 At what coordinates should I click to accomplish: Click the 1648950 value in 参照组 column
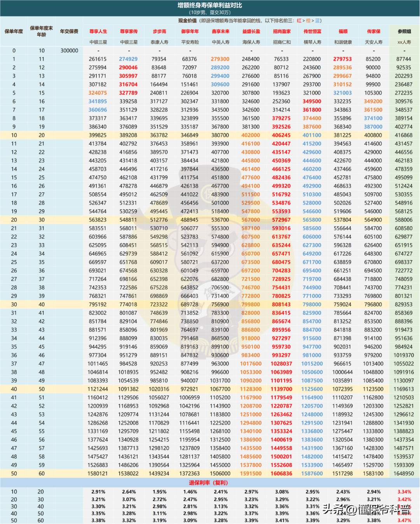[404, 473]
